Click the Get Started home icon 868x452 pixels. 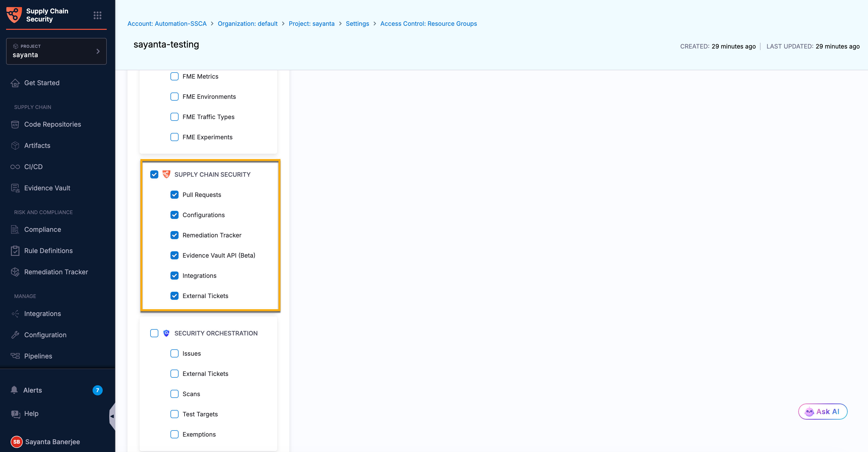click(x=15, y=83)
